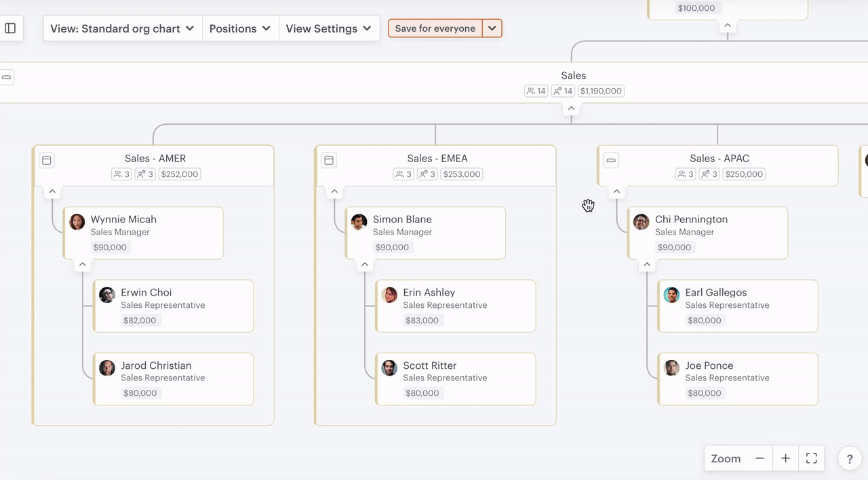Open save options dropdown arrow

pos(492,28)
